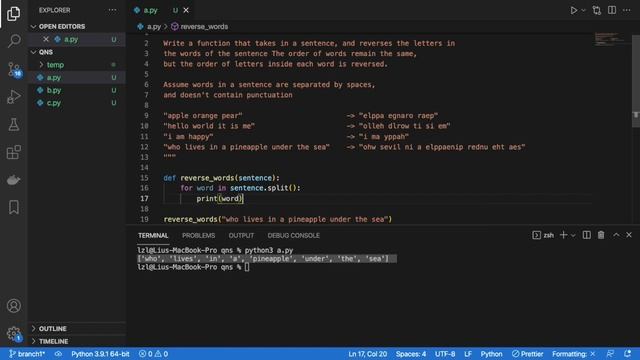Click the terminal prompt input line

click(193, 267)
